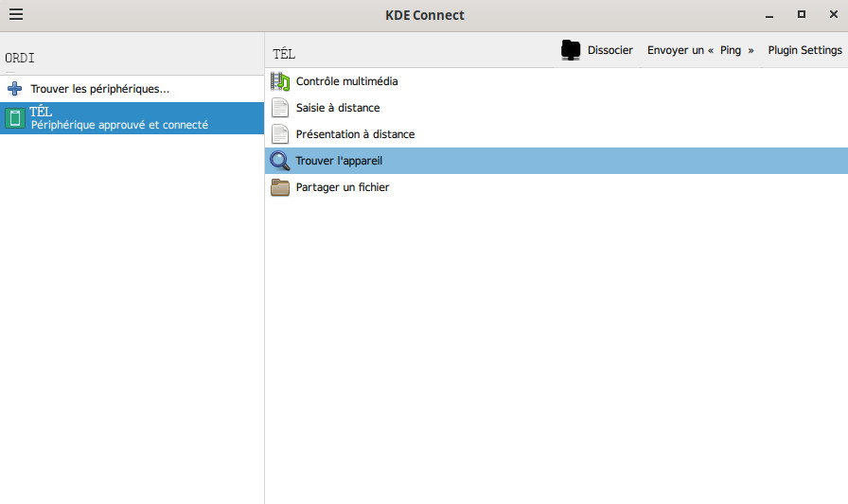Click the icon beside Présentation à distance
This screenshot has width=848, height=504.
280,134
